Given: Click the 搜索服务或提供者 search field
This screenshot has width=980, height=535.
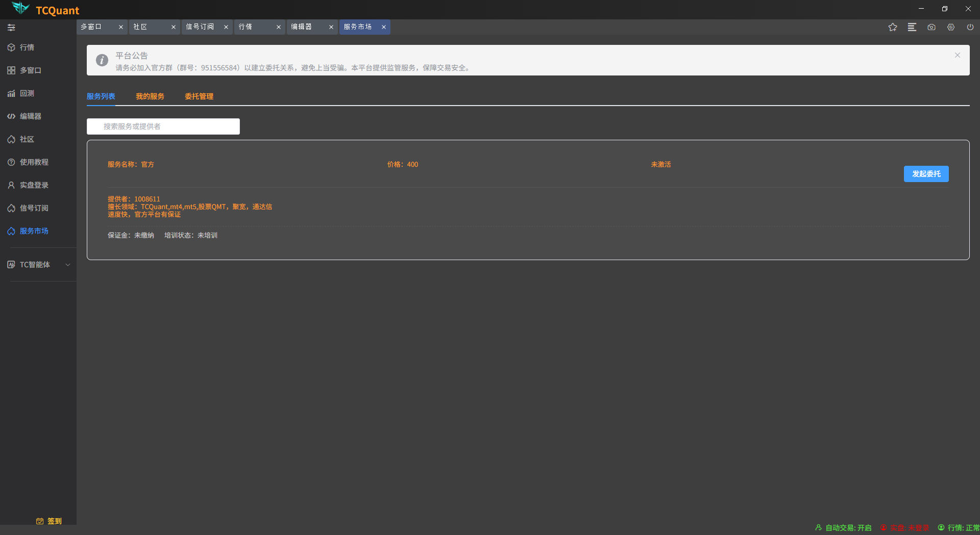Looking at the screenshot, I should pos(163,126).
